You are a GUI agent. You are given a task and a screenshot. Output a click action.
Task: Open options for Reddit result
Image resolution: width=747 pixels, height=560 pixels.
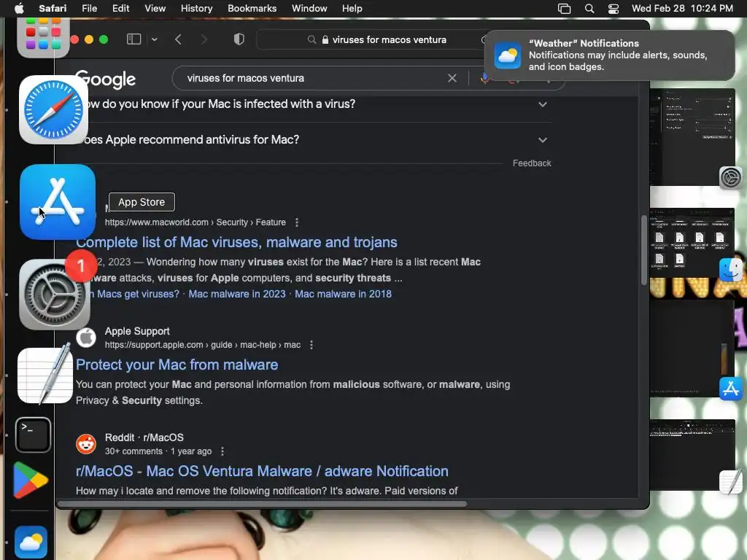222,451
